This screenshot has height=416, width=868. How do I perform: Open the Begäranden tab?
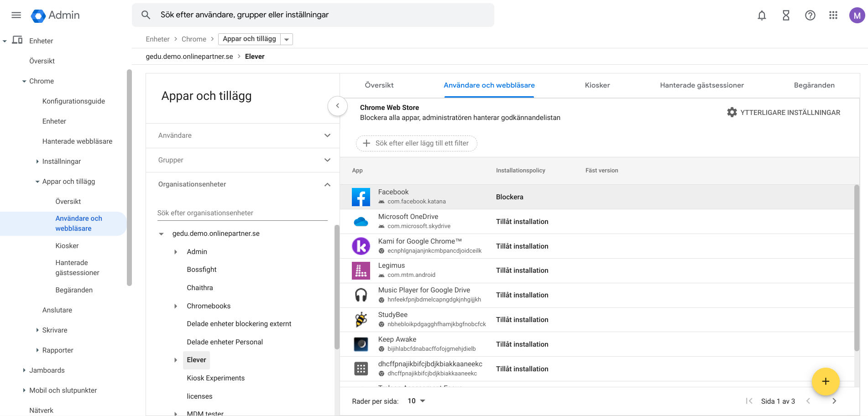click(814, 85)
